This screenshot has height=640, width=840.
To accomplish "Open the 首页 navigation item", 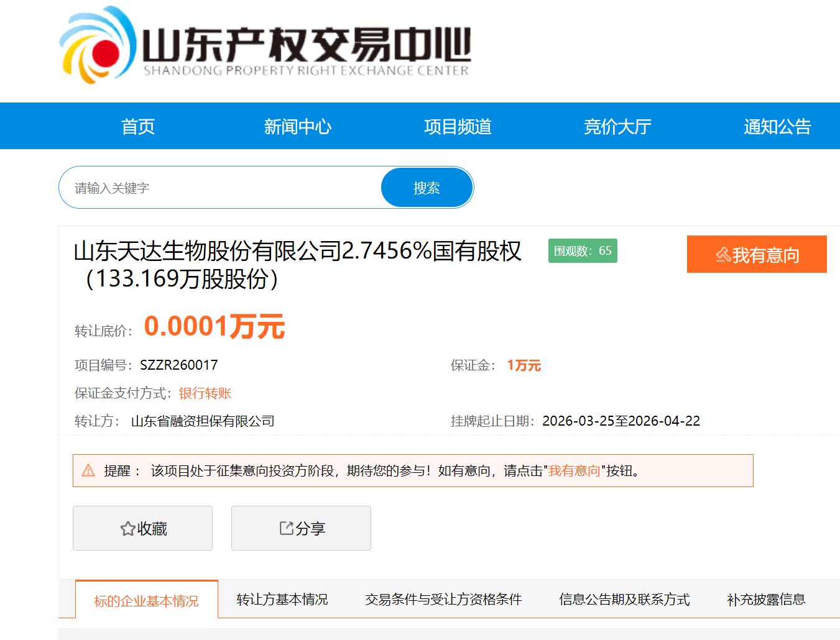I will coord(138,127).
